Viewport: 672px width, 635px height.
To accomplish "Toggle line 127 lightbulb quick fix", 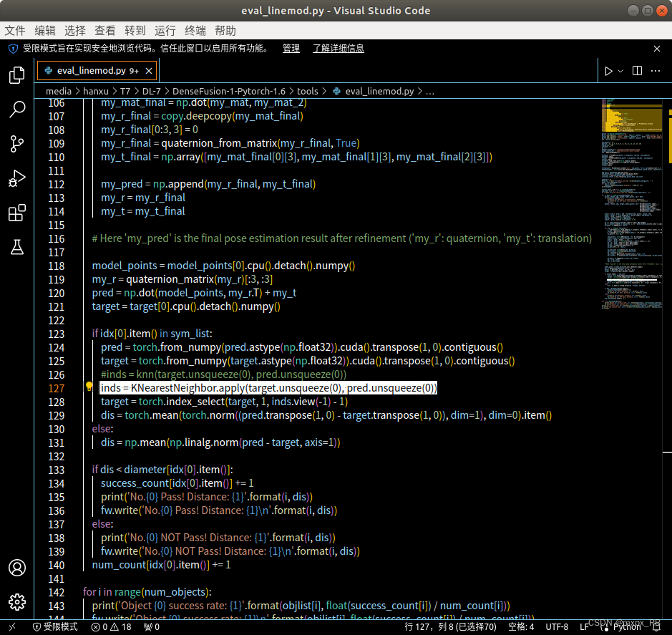I will click(88, 387).
